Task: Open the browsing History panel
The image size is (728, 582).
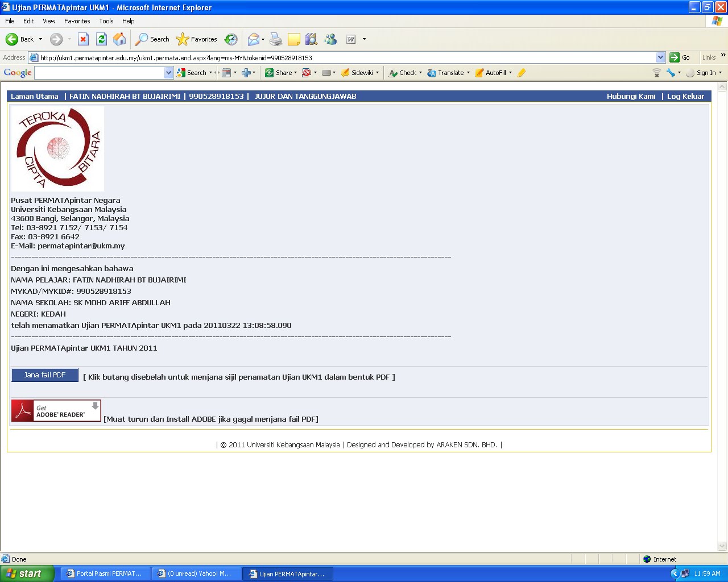Action: click(x=231, y=39)
